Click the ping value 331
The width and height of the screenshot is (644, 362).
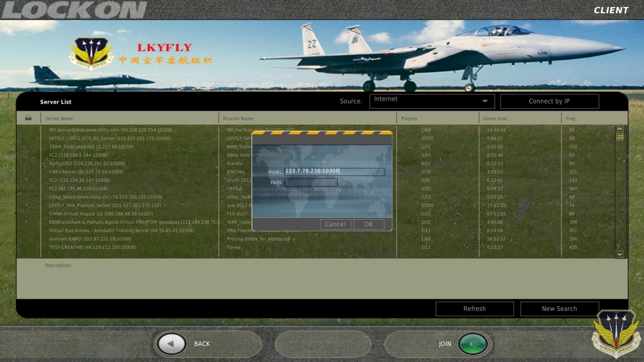point(573,172)
